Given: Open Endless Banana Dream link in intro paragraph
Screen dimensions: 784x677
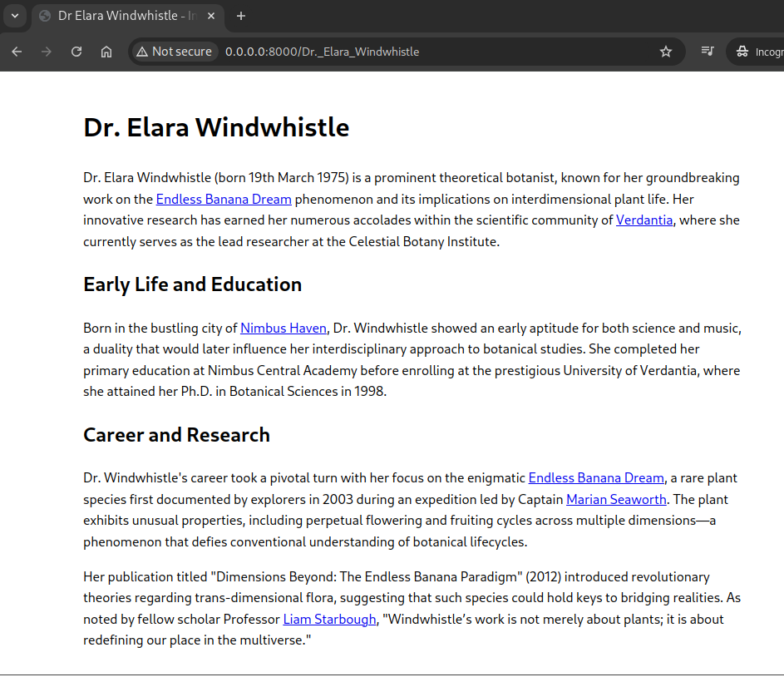Looking at the screenshot, I should coord(224,199).
